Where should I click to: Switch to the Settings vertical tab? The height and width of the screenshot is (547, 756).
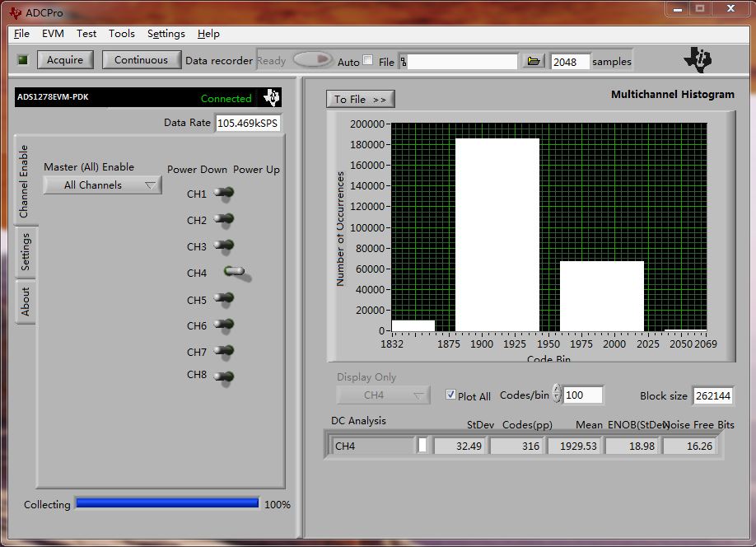25,252
